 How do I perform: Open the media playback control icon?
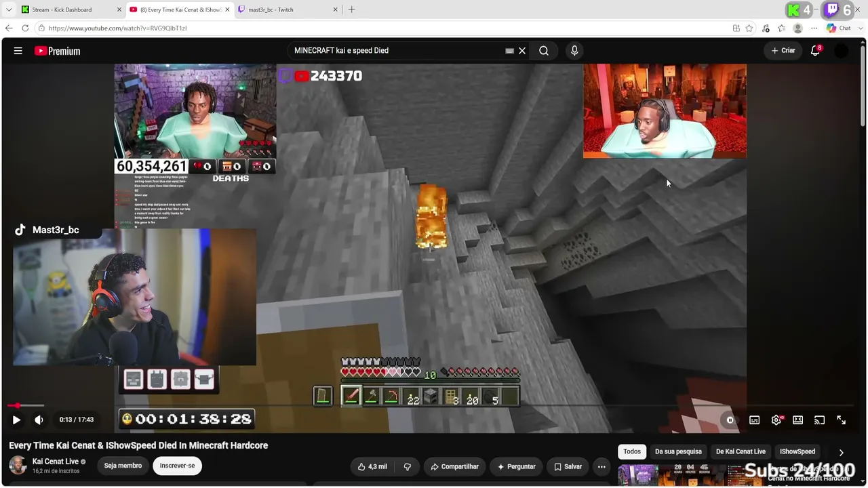coord(766,28)
